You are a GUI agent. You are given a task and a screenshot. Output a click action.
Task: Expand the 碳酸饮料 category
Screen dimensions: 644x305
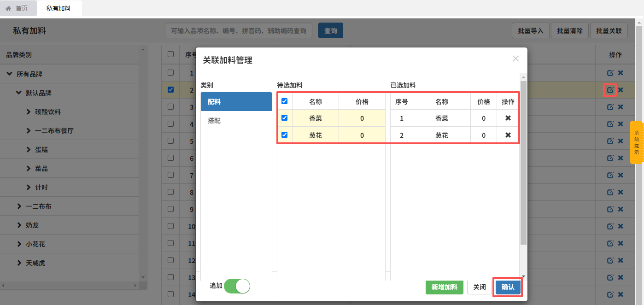tap(29, 112)
